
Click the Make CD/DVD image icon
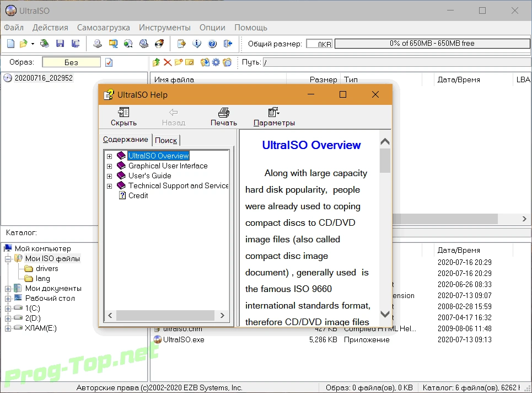(98, 44)
